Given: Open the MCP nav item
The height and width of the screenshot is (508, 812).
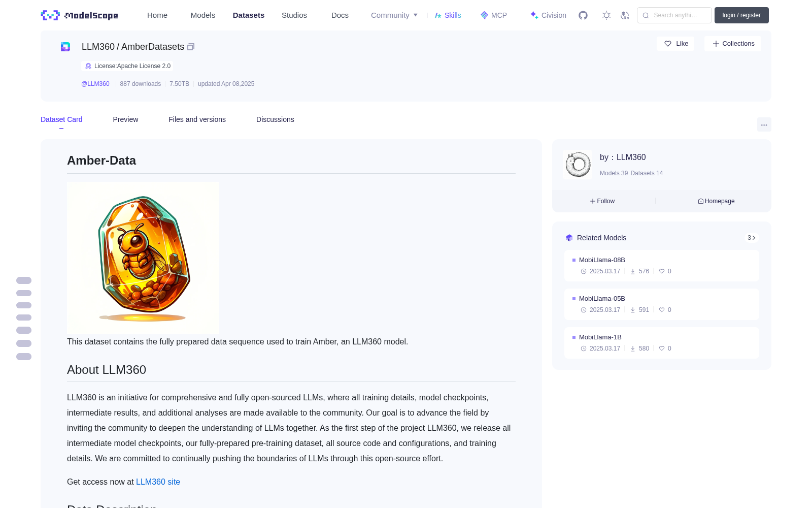Looking at the screenshot, I should point(494,15).
